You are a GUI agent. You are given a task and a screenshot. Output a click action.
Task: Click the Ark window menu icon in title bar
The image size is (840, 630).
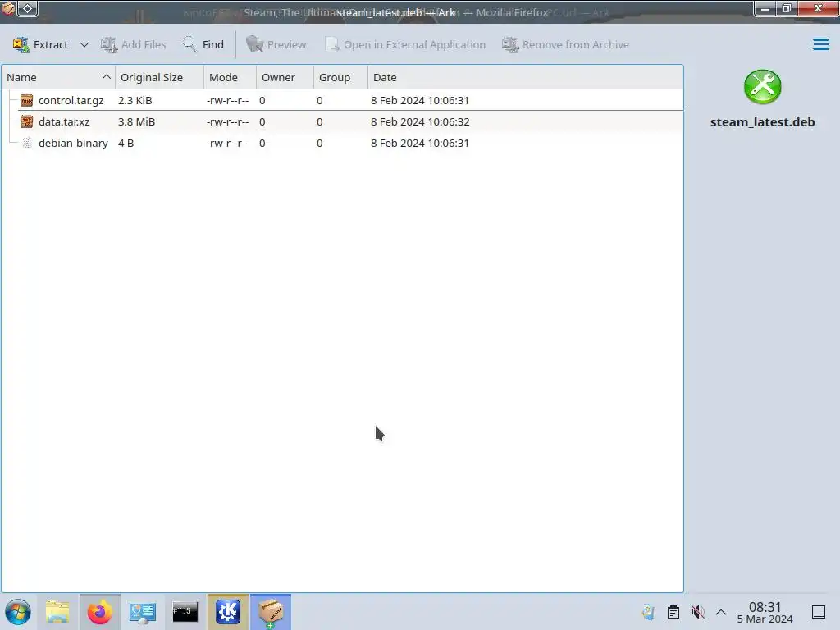tap(7, 8)
